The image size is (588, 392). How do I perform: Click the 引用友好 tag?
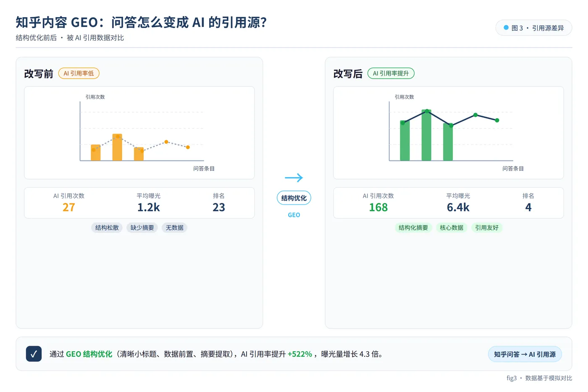pyautogui.click(x=487, y=228)
